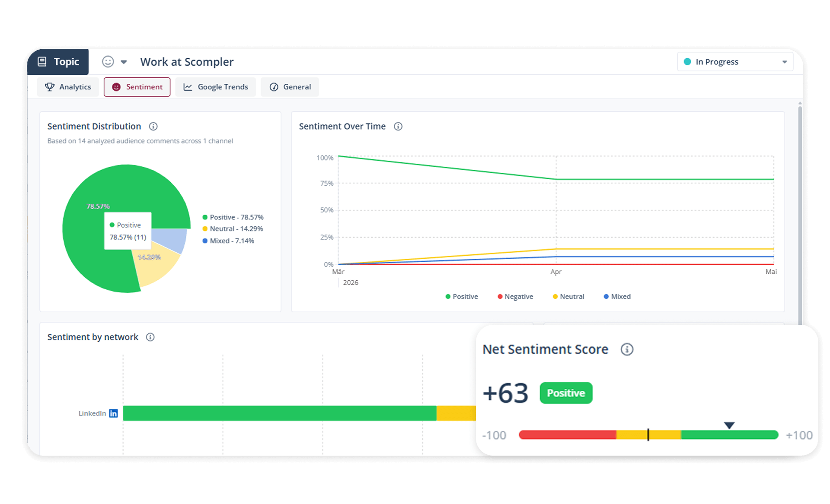Open the Google Trends tab

click(215, 87)
